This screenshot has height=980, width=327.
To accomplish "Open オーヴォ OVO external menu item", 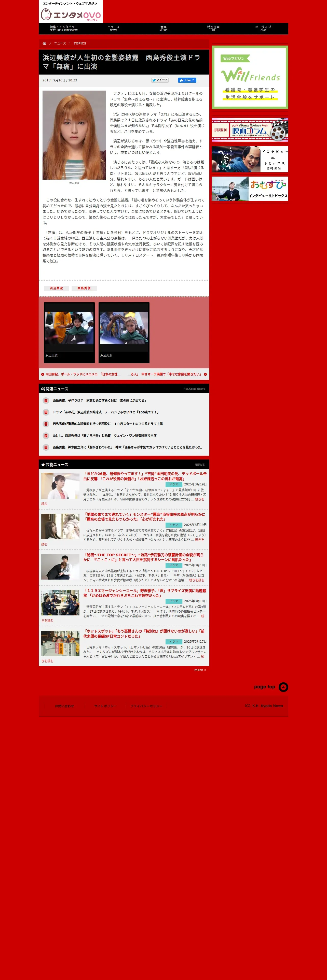I will 263,28.
